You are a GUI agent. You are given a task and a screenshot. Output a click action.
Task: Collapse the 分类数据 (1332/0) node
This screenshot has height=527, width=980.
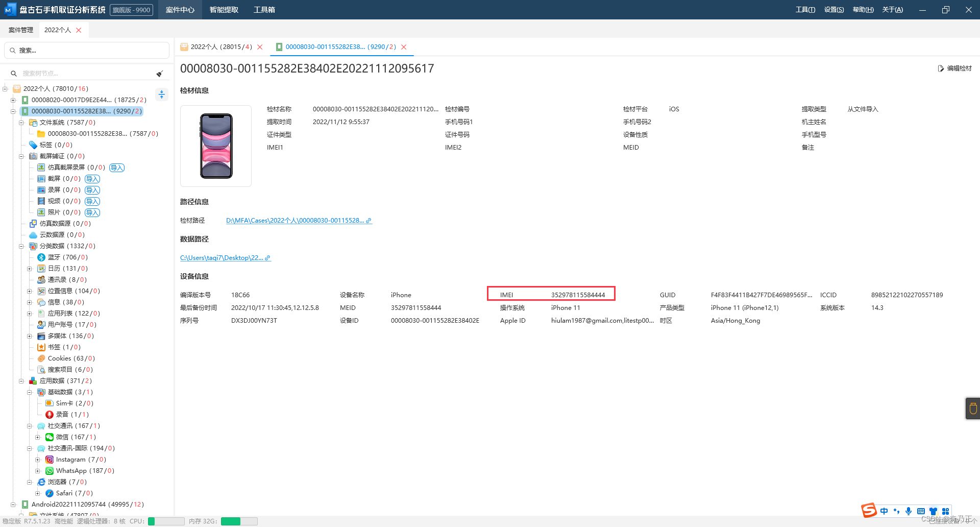[x=21, y=246]
